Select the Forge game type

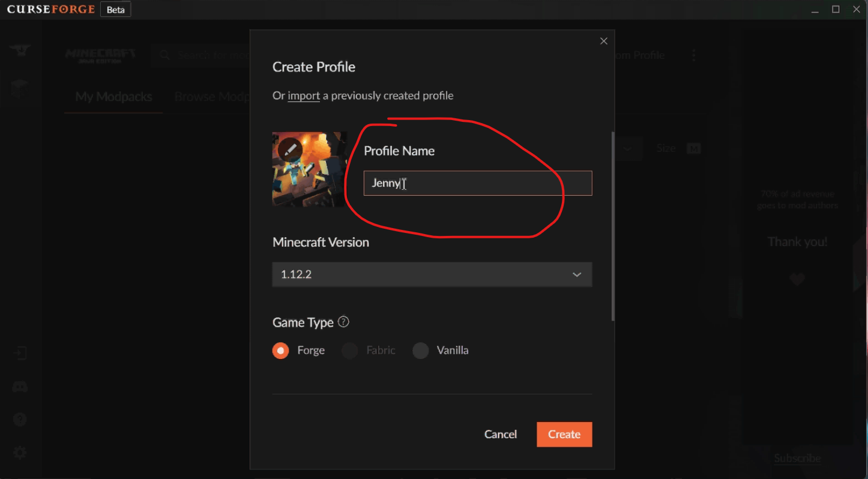[x=280, y=351]
